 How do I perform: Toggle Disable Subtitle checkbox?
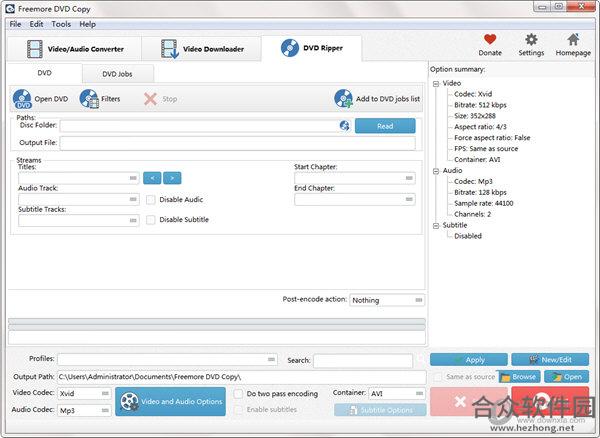point(151,220)
